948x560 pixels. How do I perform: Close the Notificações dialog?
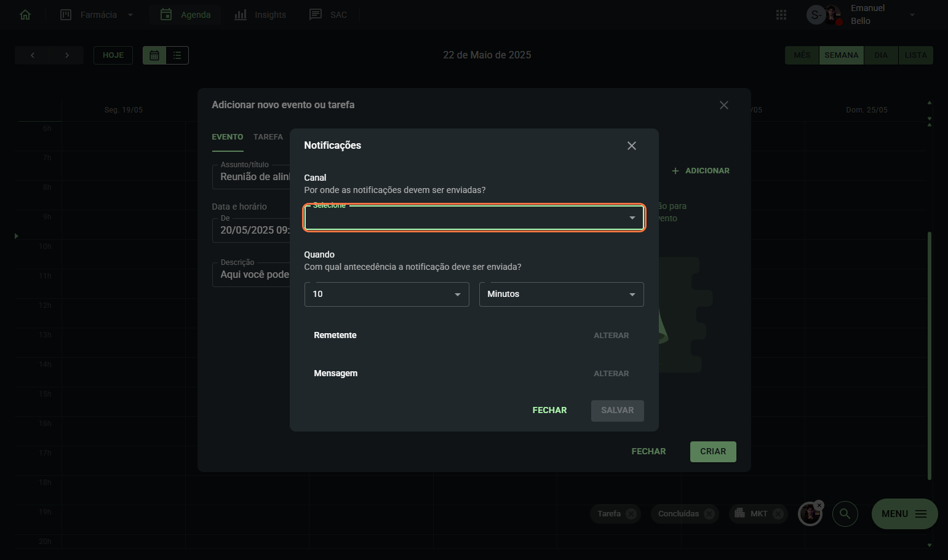pyautogui.click(x=631, y=146)
